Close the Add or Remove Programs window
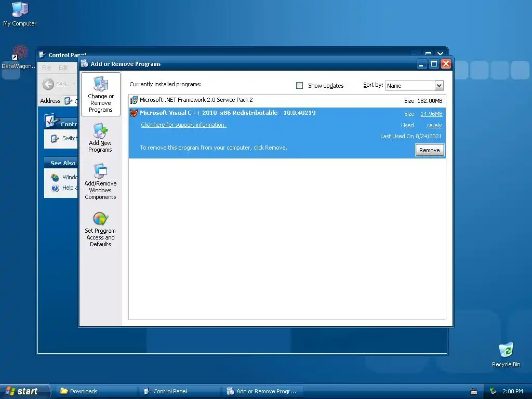This screenshot has width=532, height=399. click(446, 64)
